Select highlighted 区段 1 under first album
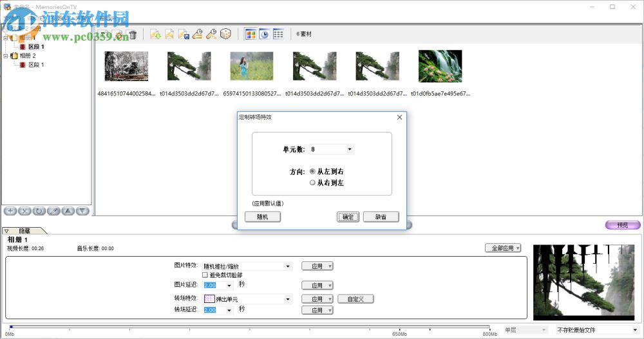 tap(36, 47)
